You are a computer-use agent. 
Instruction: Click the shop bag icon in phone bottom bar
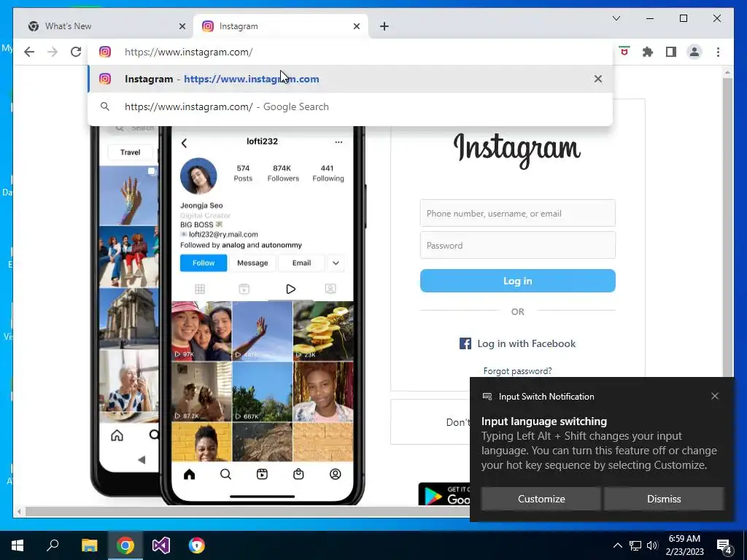tap(298, 474)
